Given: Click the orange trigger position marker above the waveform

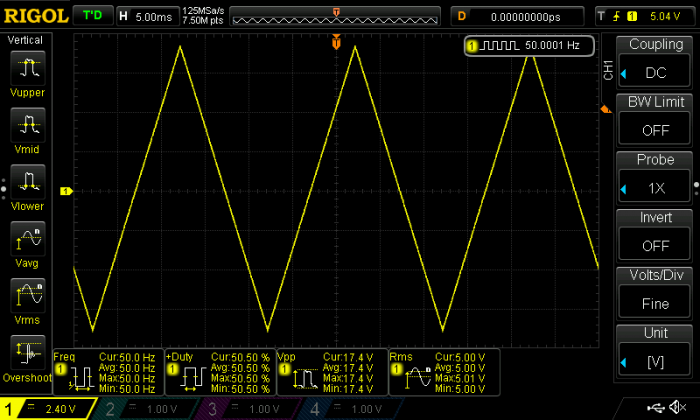Looking at the screenshot, I should click(336, 42).
